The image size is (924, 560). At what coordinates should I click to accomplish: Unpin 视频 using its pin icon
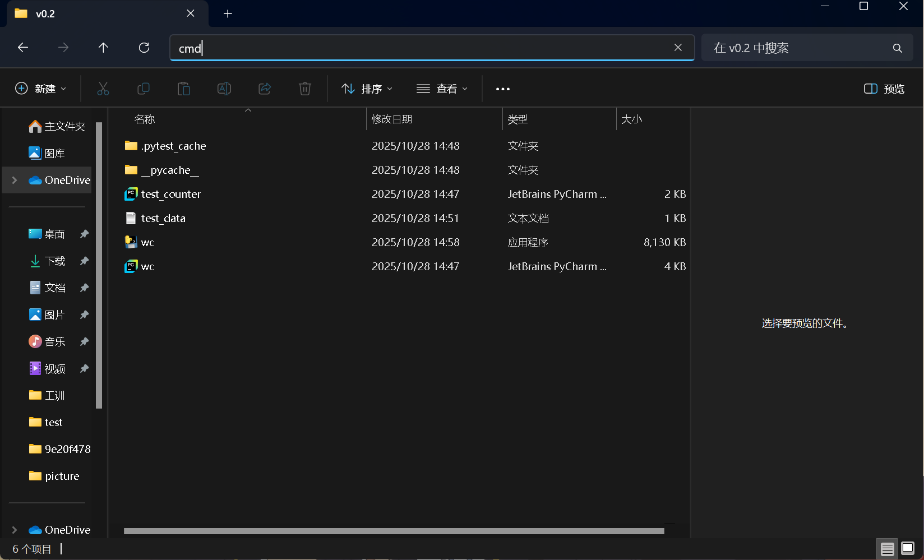tap(84, 368)
